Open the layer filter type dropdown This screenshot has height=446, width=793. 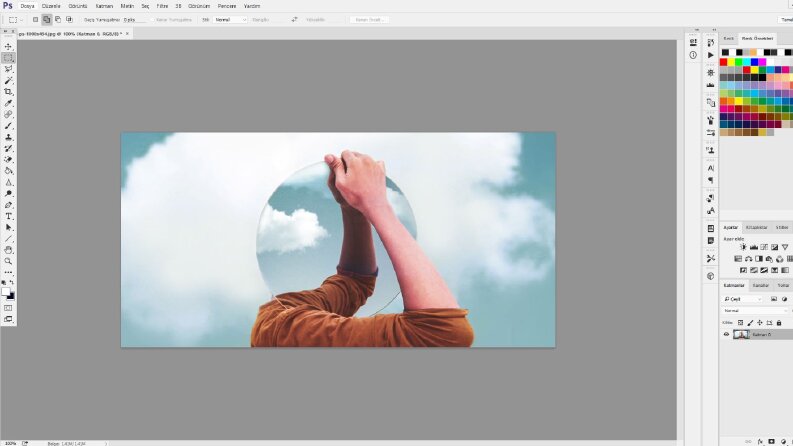pos(742,299)
